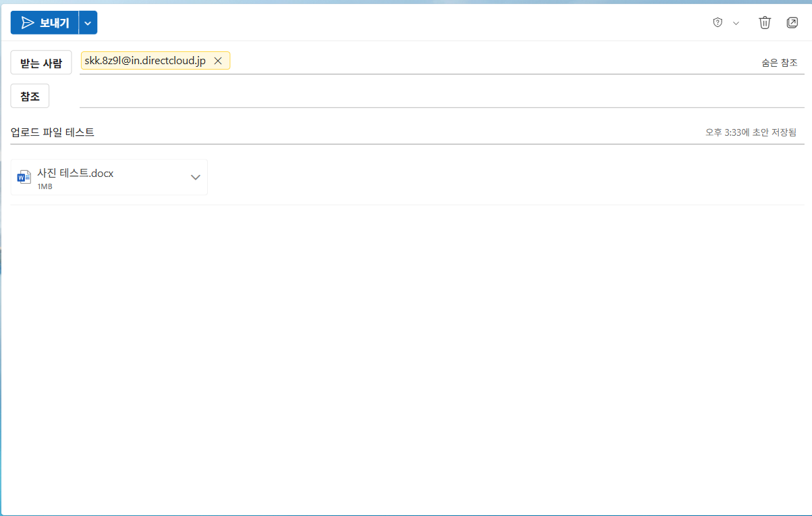Remove recipient using the X icon
Image resolution: width=812 pixels, height=516 pixels.
(218, 61)
